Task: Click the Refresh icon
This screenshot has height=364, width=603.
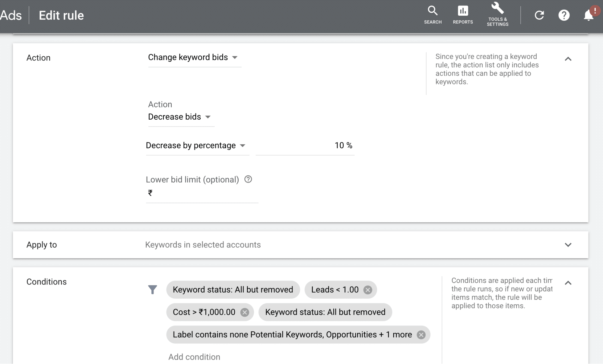Action: coord(539,15)
